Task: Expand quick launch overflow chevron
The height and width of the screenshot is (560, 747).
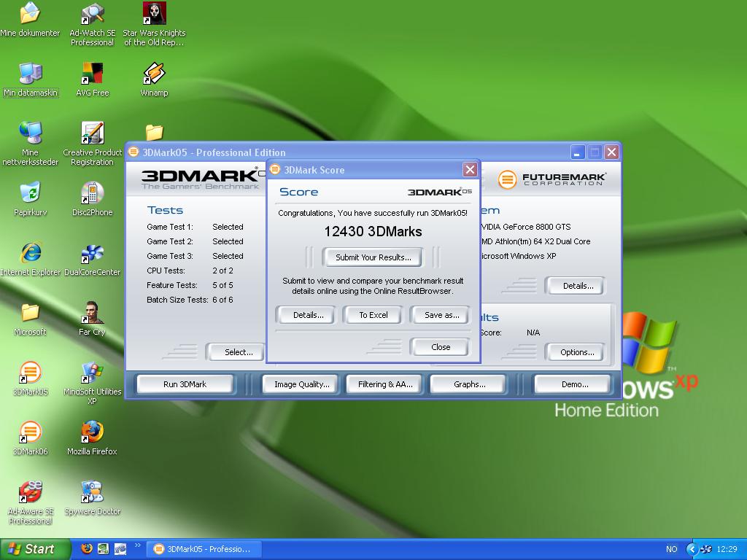Action: click(x=138, y=545)
